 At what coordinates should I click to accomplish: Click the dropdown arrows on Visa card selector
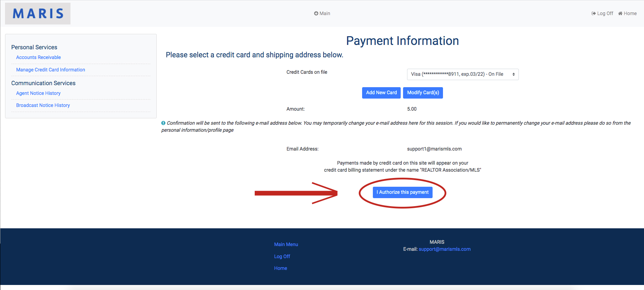[x=513, y=74]
